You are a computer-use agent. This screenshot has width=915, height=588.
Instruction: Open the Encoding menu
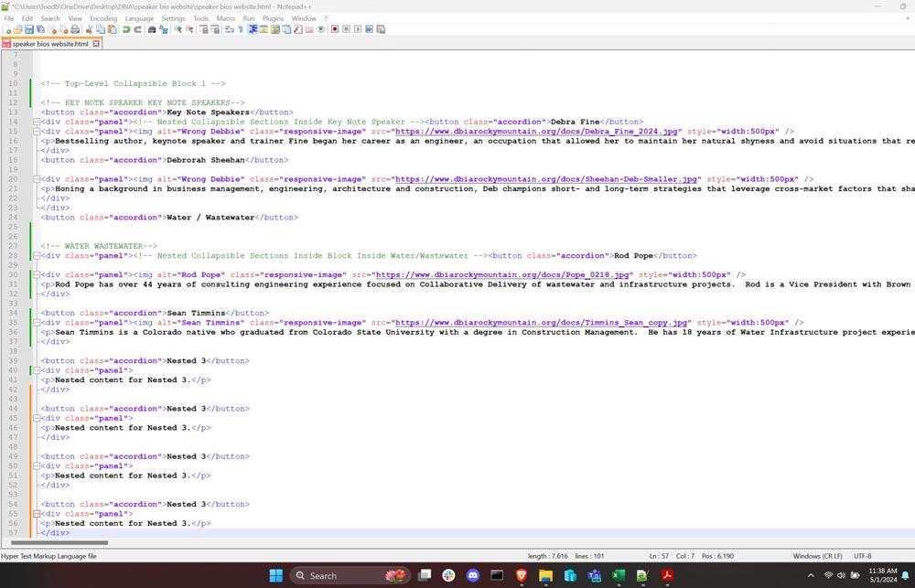(103, 18)
